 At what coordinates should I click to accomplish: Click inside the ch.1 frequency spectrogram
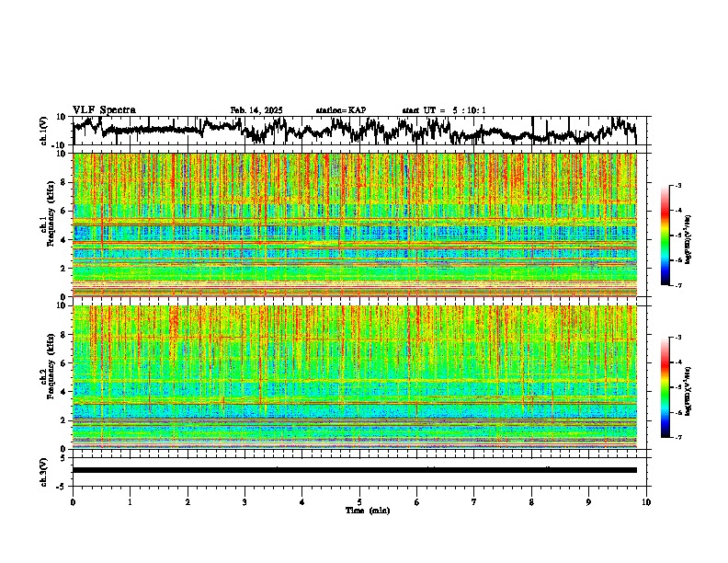pyautogui.click(x=355, y=224)
